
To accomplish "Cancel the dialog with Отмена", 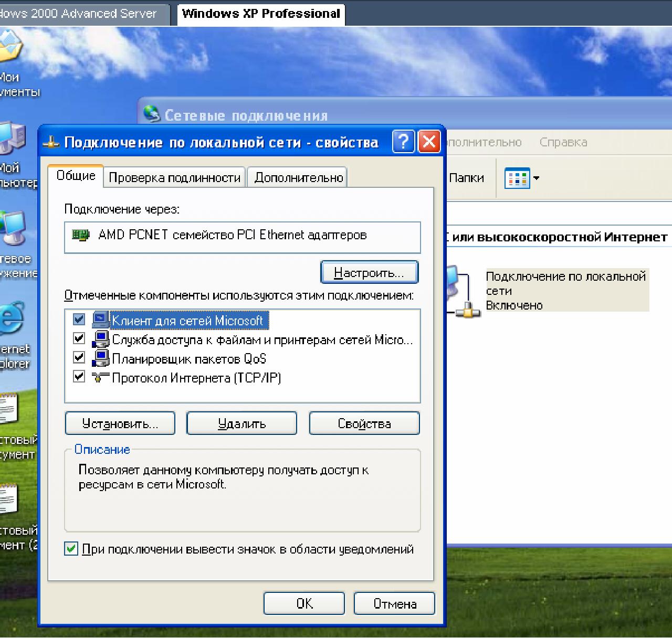I will coord(394,603).
